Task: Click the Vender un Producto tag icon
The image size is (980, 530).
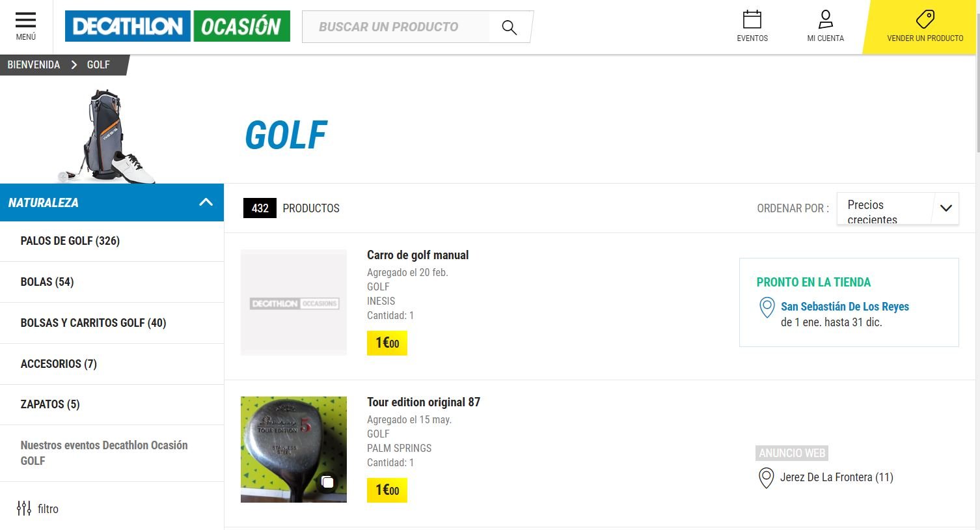Action: pos(925,19)
